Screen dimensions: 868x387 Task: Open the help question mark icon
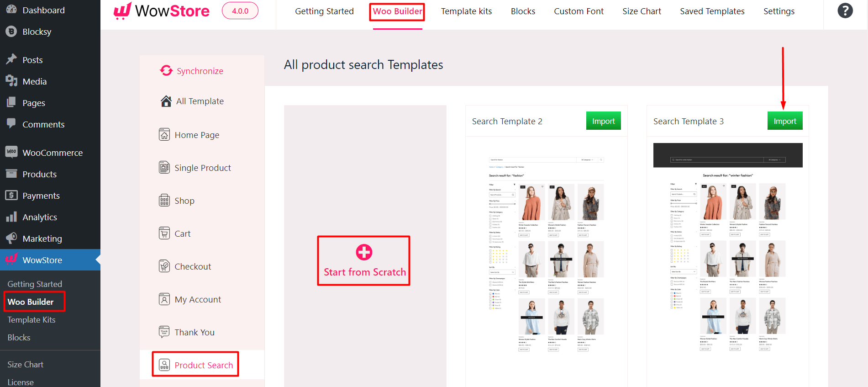845,11
